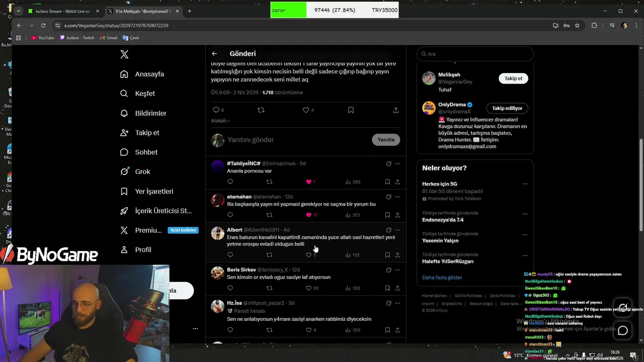Open Gizlilik Politikası footer link
Image resolution: width=644 pixels, height=362 pixels.
(x=468, y=296)
